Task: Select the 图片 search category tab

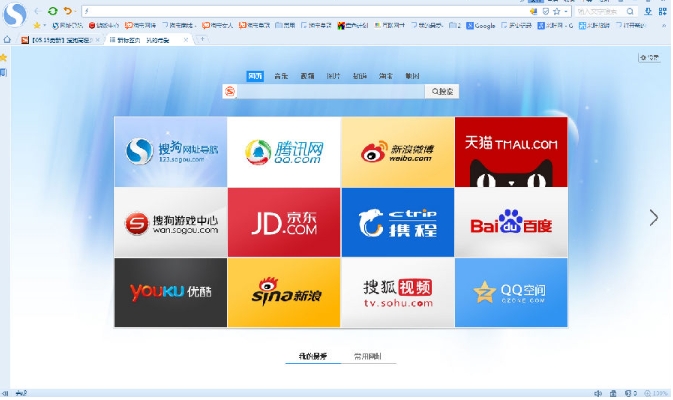Action: (x=333, y=76)
